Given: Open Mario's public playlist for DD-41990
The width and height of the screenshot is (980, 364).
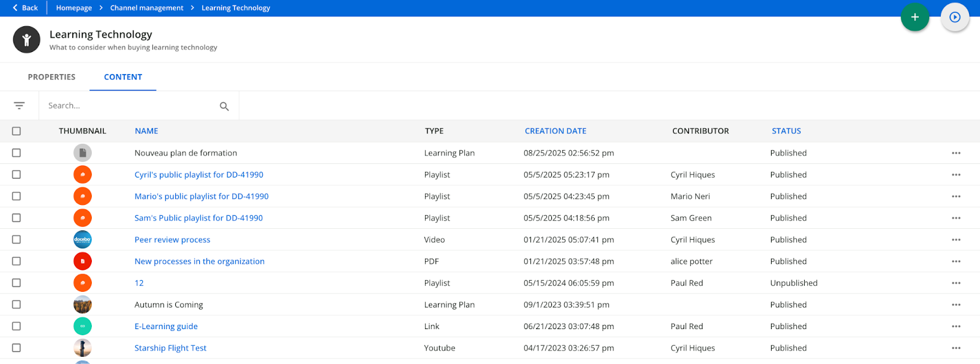Looking at the screenshot, I should point(202,196).
